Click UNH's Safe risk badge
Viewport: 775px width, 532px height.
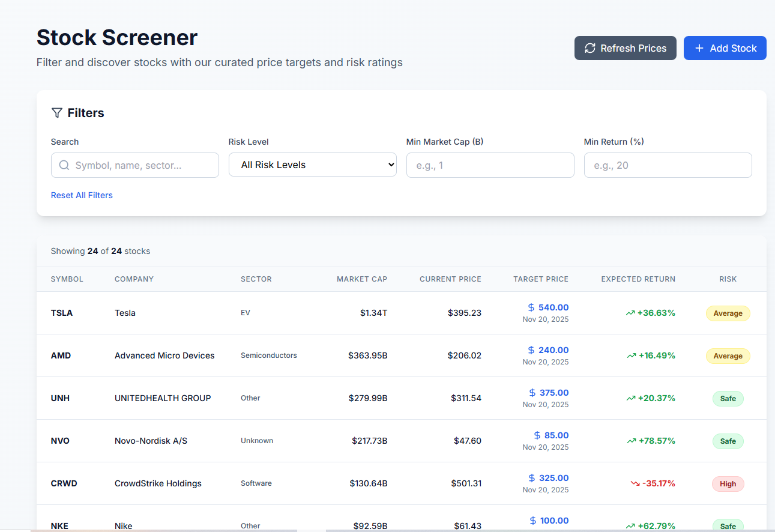click(728, 398)
